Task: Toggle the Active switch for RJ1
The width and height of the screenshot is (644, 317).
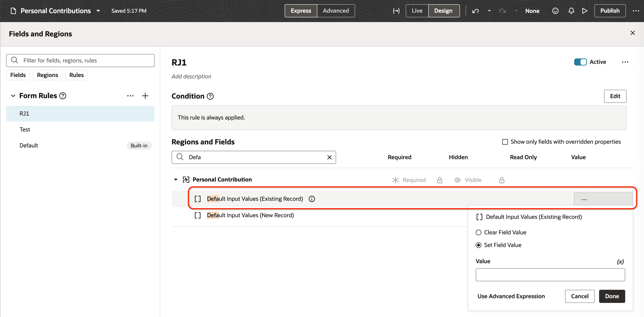Action: pyautogui.click(x=580, y=62)
